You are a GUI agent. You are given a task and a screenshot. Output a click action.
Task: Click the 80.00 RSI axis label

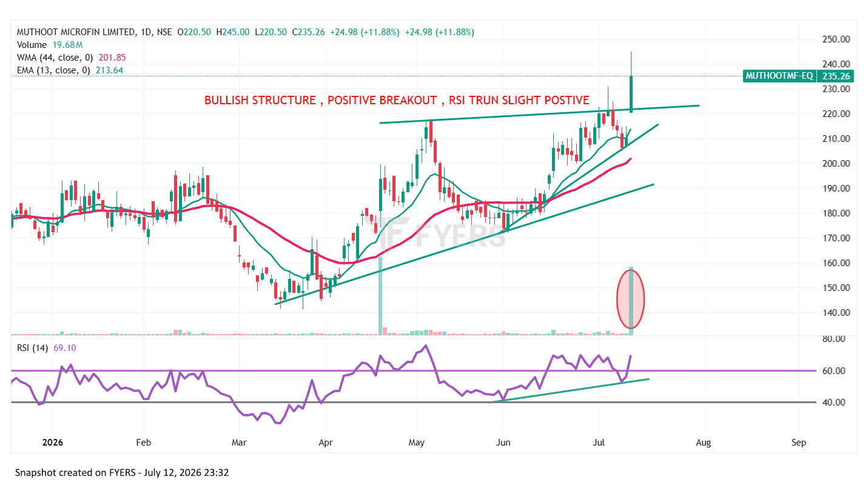pyautogui.click(x=835, y=339)
